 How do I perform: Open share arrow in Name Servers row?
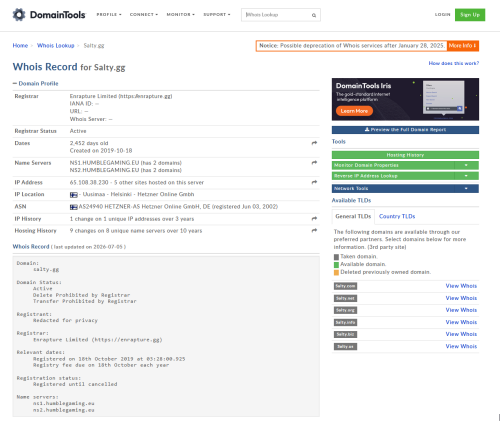pos(314,163)
